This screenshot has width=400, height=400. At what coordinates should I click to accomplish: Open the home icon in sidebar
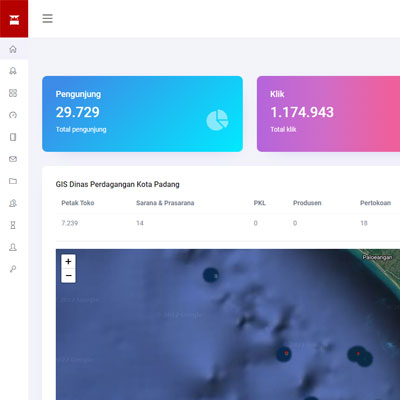(13, 49)
